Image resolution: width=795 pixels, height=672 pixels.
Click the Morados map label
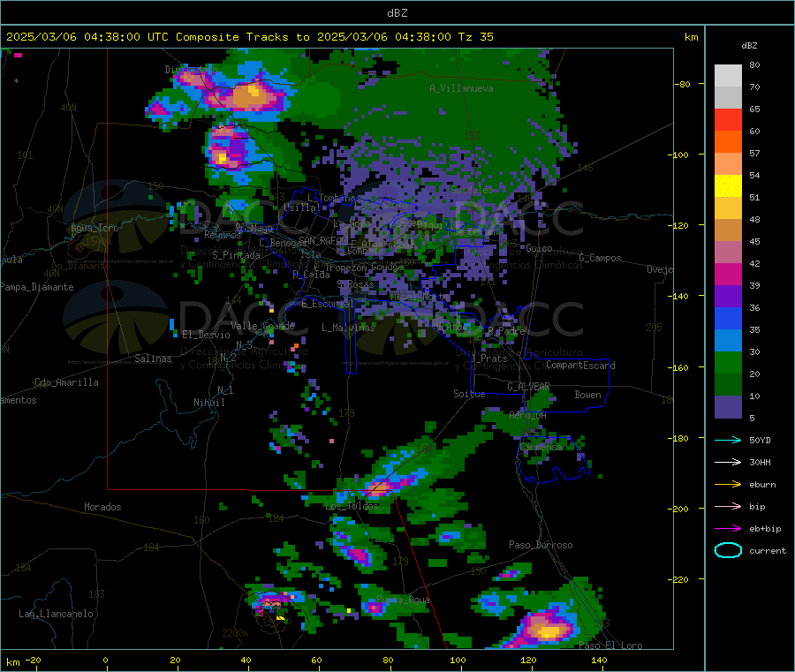click(x=102, y=507)
